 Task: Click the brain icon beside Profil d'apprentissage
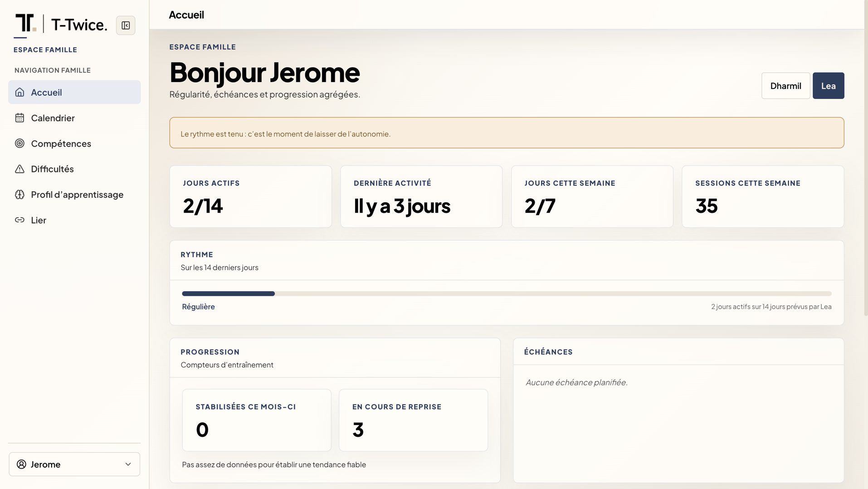[x=20, y=195]
